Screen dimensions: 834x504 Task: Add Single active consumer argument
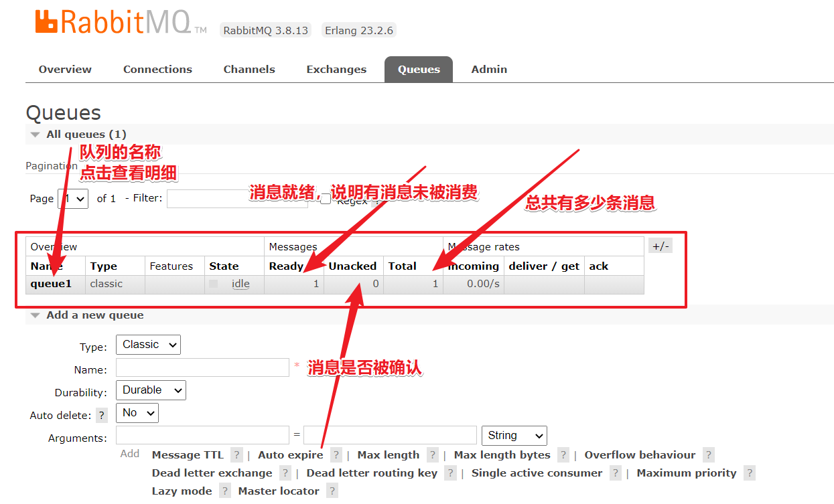537,473
